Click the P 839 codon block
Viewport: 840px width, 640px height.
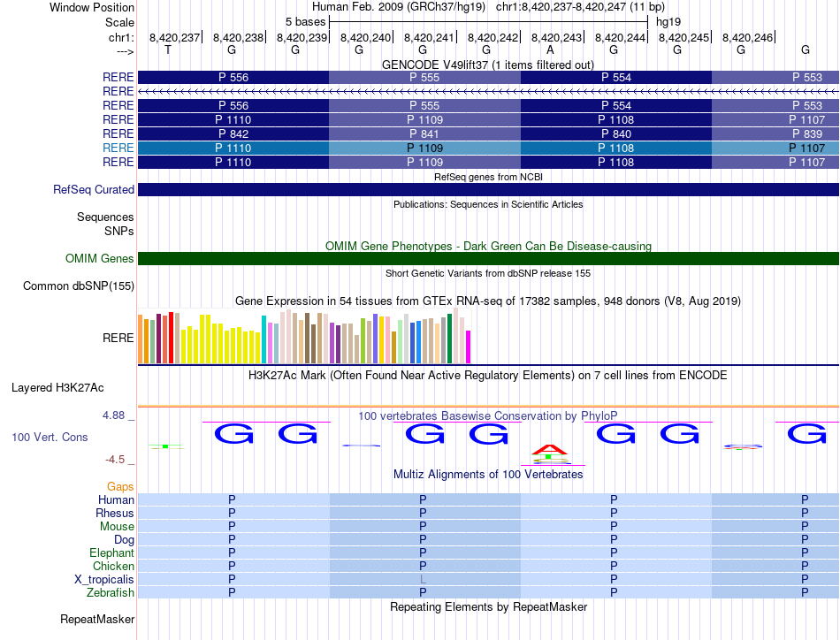[x=775, y=133]
